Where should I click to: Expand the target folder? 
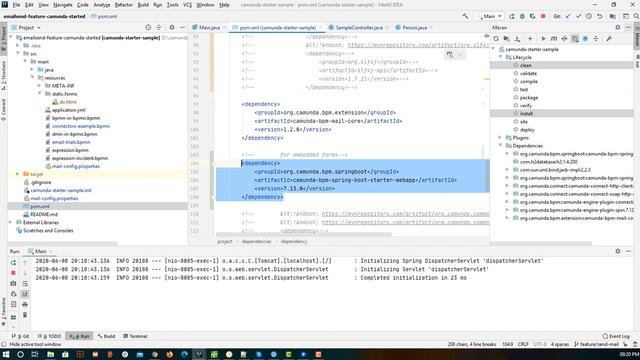(18, 174)
